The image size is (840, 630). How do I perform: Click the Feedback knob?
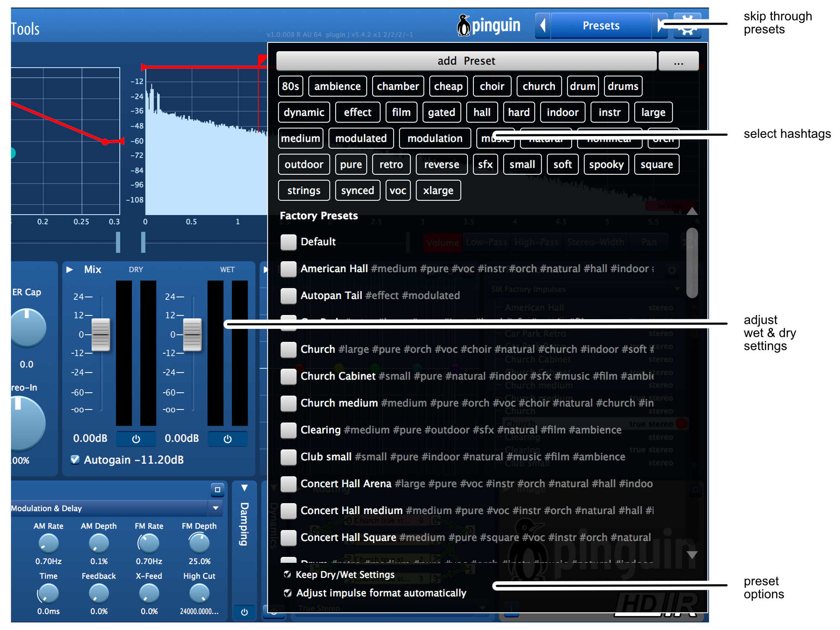[x=99, y=594]
